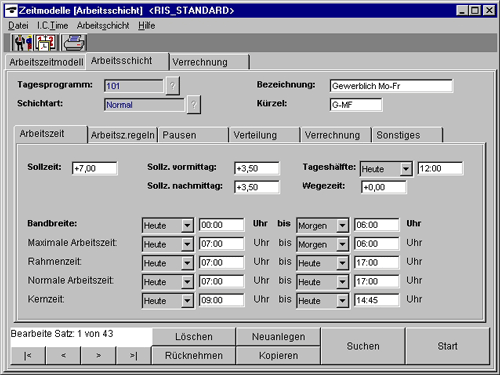The width and height of the screenshot is (500, 375).
Task: Click the 'Bearbeite Satz: 1 von 43' status text
Action: click(62, 334)
